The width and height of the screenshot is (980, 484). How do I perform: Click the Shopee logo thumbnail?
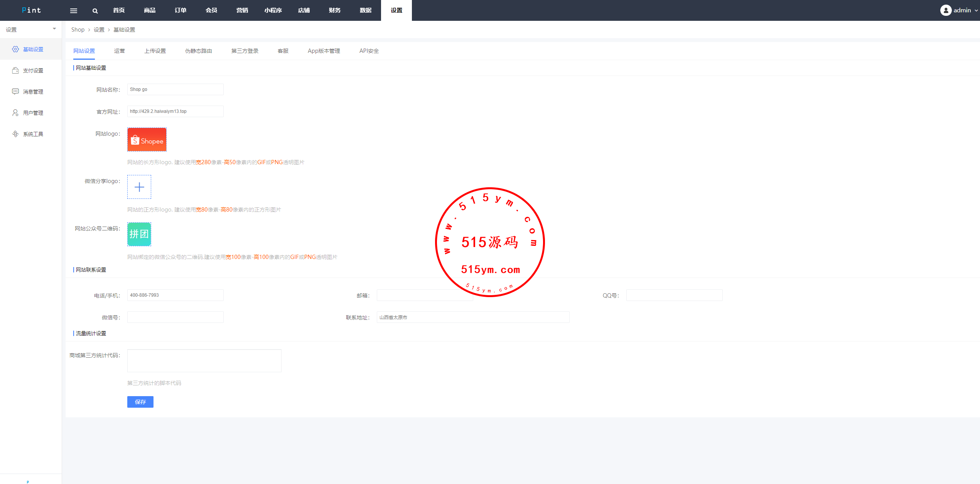(x=147, y=139)
